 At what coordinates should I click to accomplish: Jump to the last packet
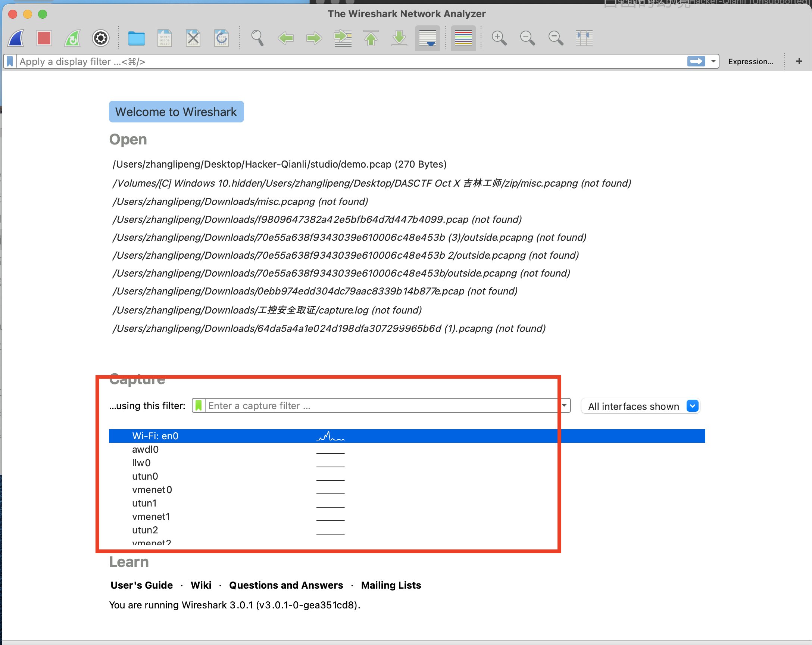[399, 38]
